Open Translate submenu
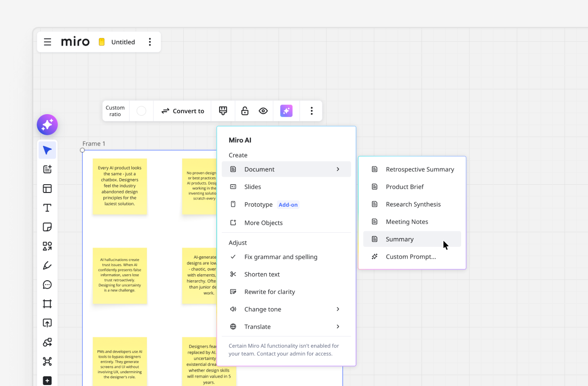The height and width of the screenshot is (386, 588). [286, 327]
